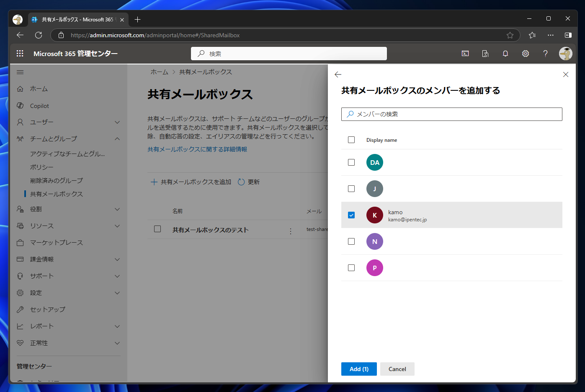Viewport: 585px width, 392px height.
Task: Open the Microsoft 365 app launcher waffle
Action: (20, 54)
